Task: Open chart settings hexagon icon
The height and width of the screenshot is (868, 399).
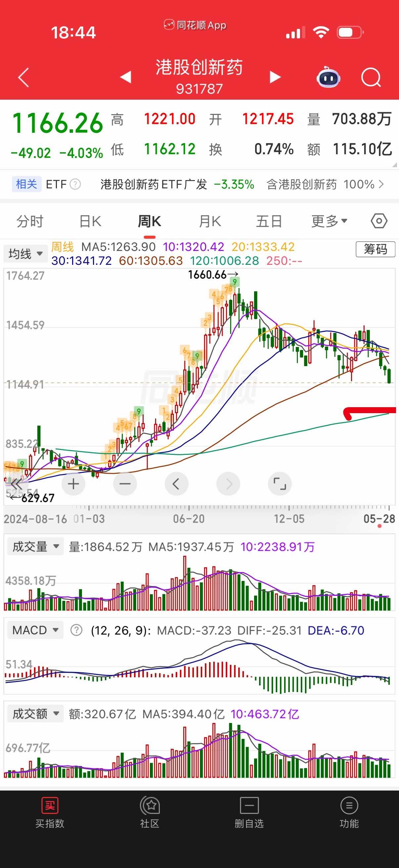Action: (379, 221)
